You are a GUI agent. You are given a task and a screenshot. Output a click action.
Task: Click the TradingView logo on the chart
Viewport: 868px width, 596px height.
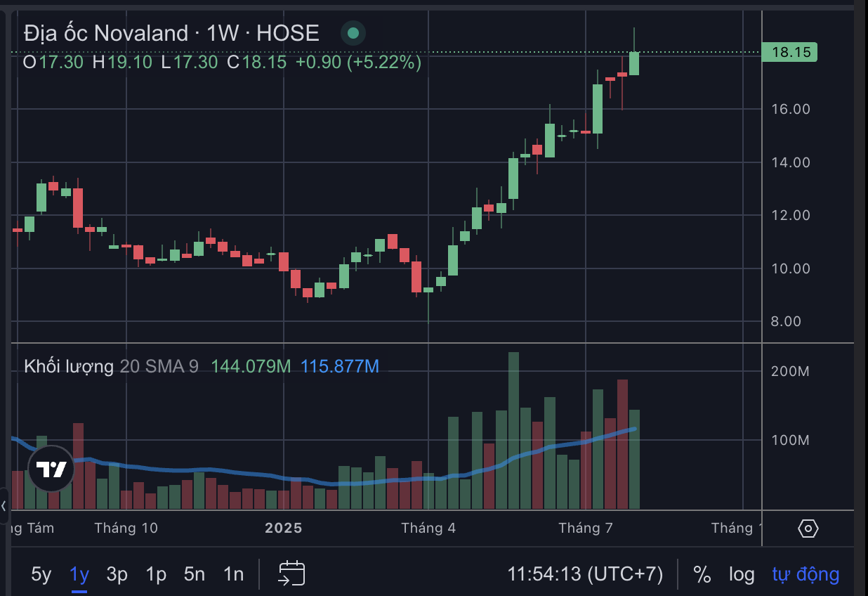[51, 468]
